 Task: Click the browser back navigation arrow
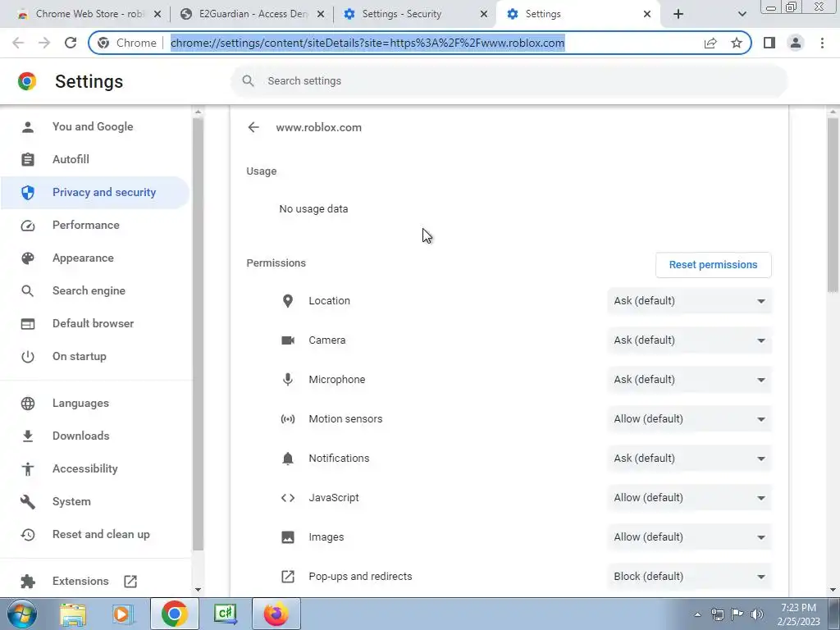(x=18, y=43)
